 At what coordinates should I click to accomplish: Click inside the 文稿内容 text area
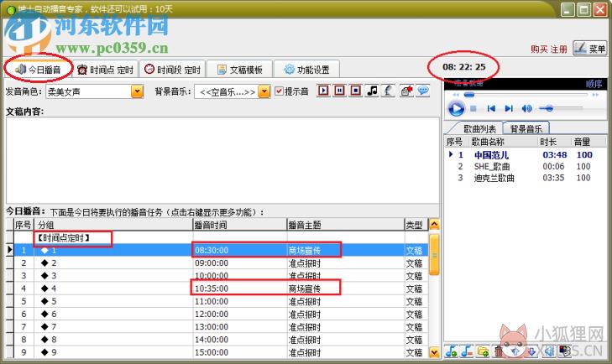[x=222, y=160]
